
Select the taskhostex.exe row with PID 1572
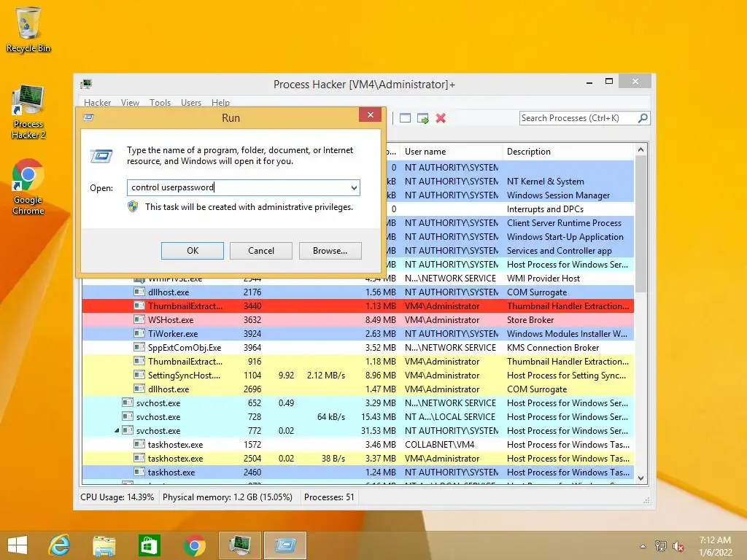[x=357, y=444]
